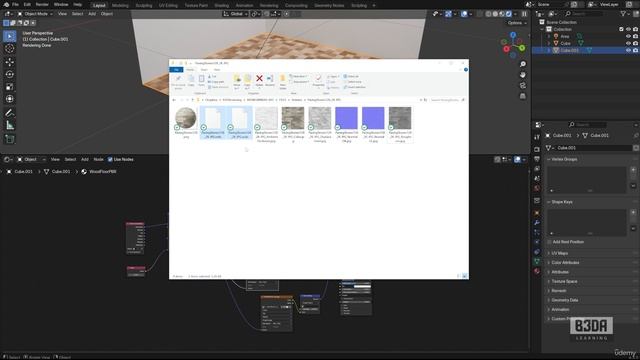
Task: Hide Cube.001 via eye icon in outliner
Action: [628, 50]
